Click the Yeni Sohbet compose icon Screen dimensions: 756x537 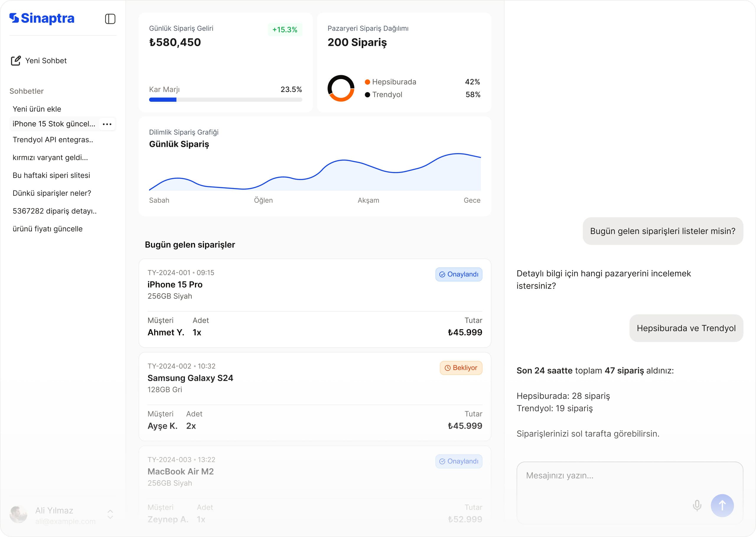16,60
